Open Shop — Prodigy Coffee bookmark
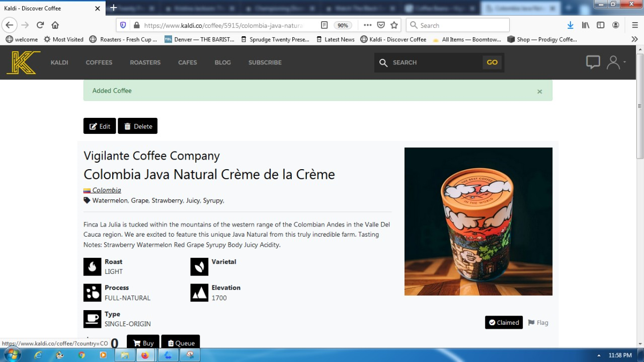 (542, 39)
